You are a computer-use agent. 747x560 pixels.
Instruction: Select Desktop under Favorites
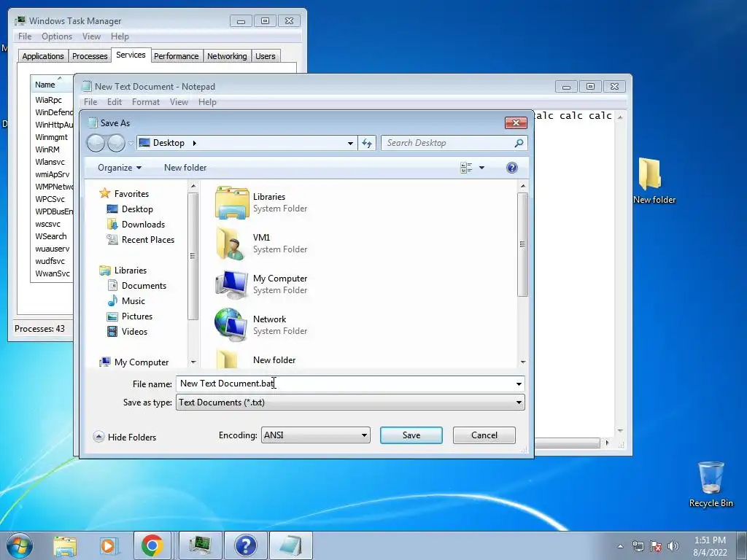coord(137,209)
